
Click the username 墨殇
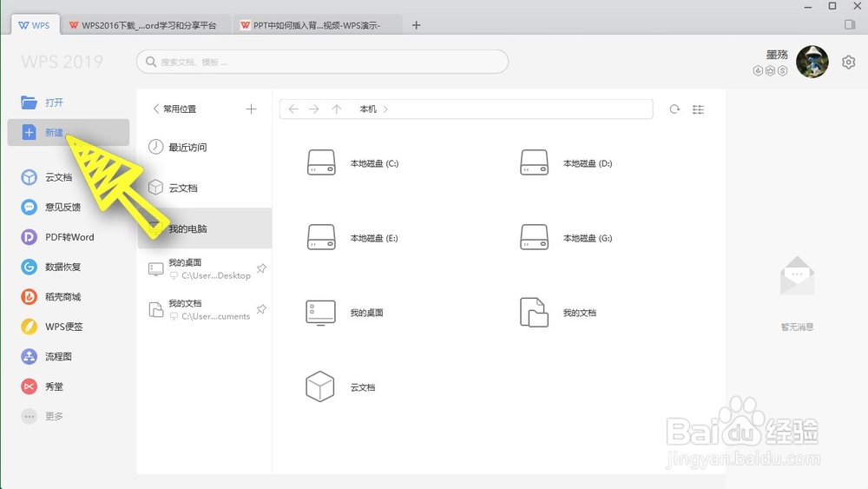(777, 54)
